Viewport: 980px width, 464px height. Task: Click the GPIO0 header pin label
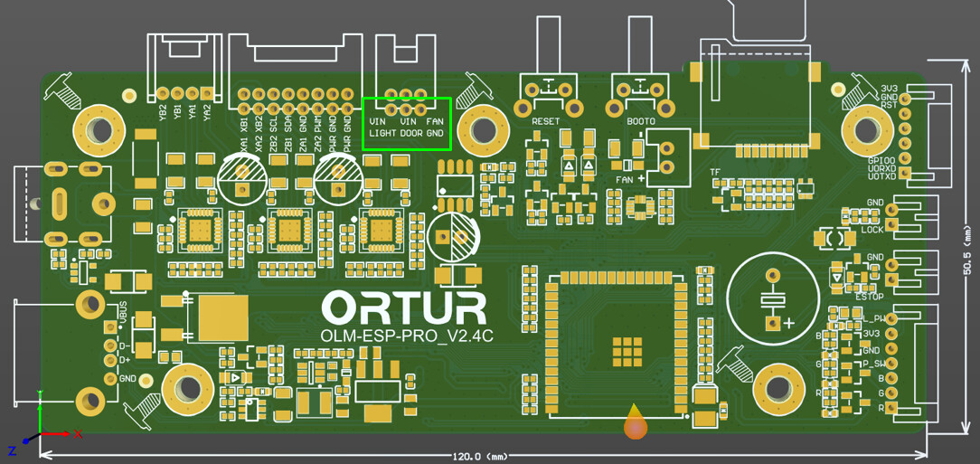(x=881, y=160)
